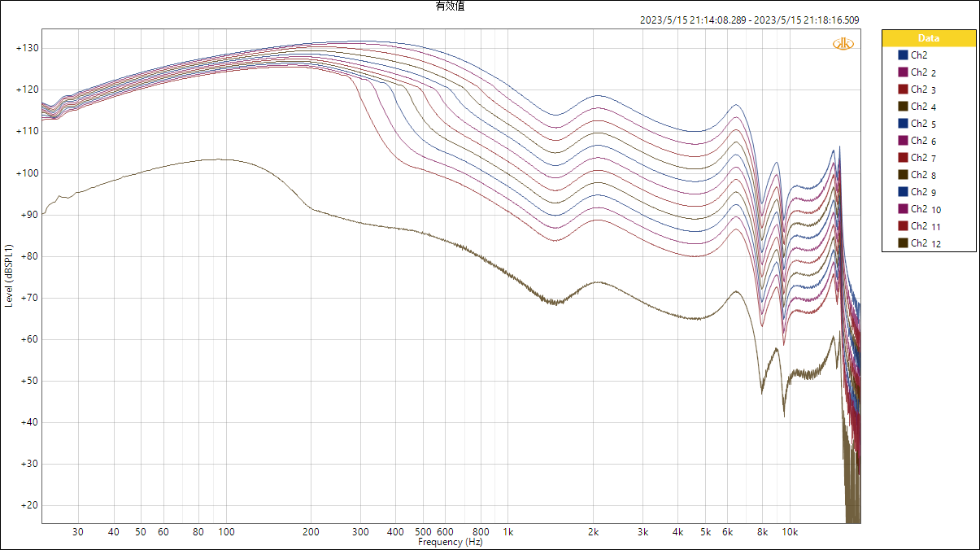
Task: Pick the Ch2 8 legend color swatch
Action: pos(903,175)
